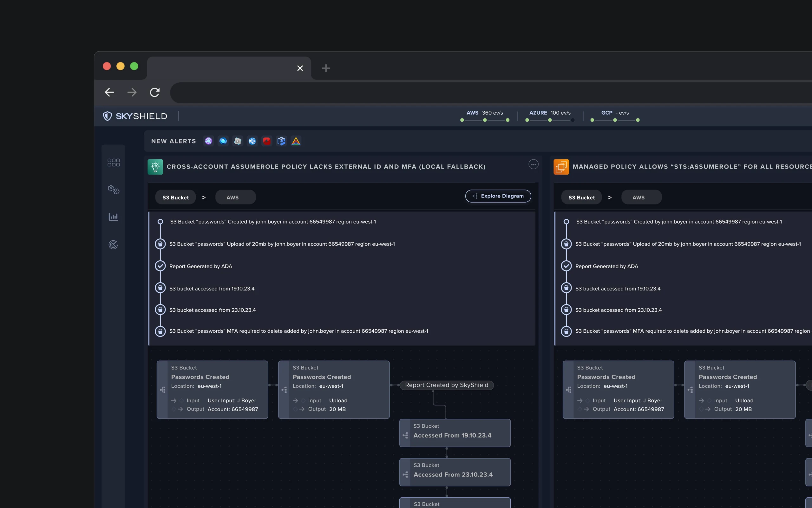Open Upload 20 MB Passwords Created node in first diagram
The height and width of the screenshot is (508, 812).
tap(334, 390)
